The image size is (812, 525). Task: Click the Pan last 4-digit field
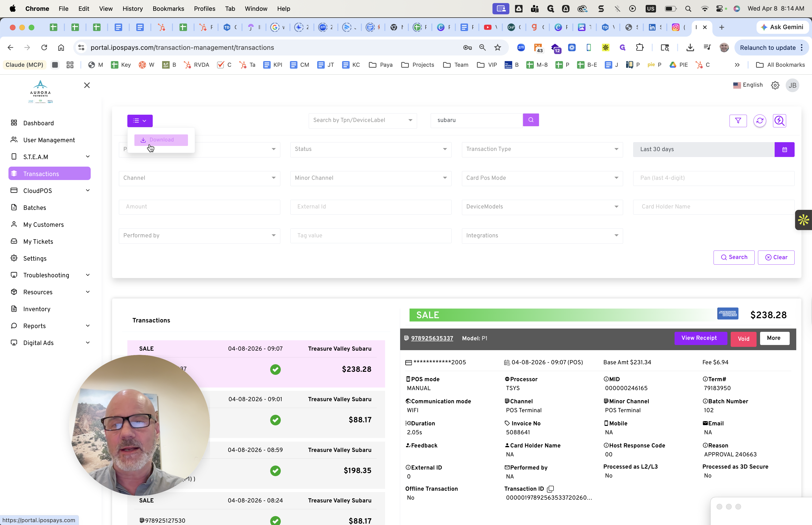[713, 178]
